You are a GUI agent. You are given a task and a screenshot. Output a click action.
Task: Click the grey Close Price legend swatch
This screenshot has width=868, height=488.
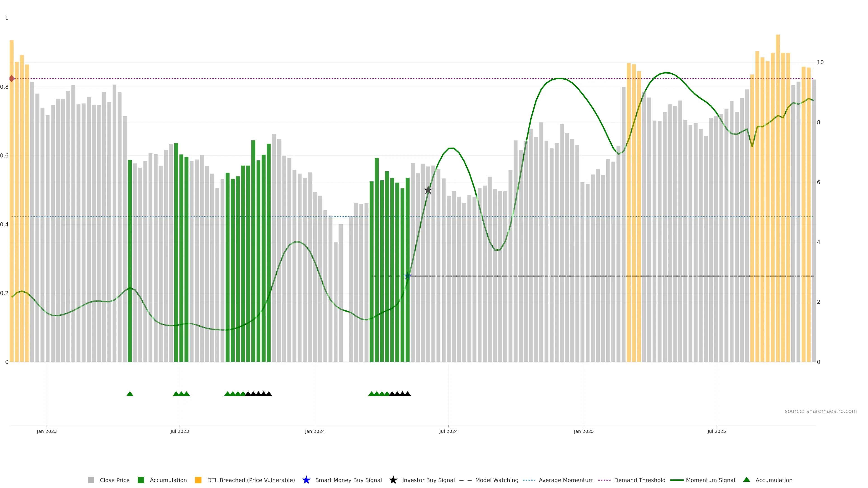[91, 480]
